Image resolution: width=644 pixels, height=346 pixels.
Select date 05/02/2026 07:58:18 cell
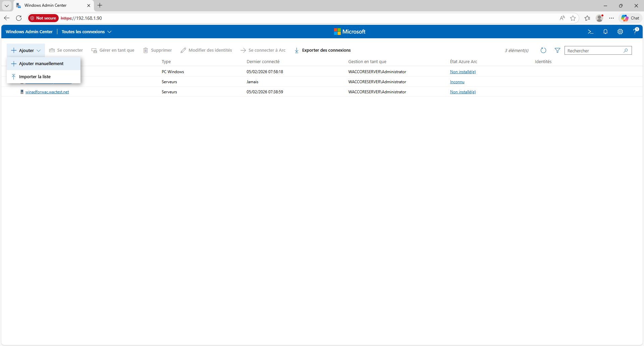pyautogui.click(x=265, y=72)
